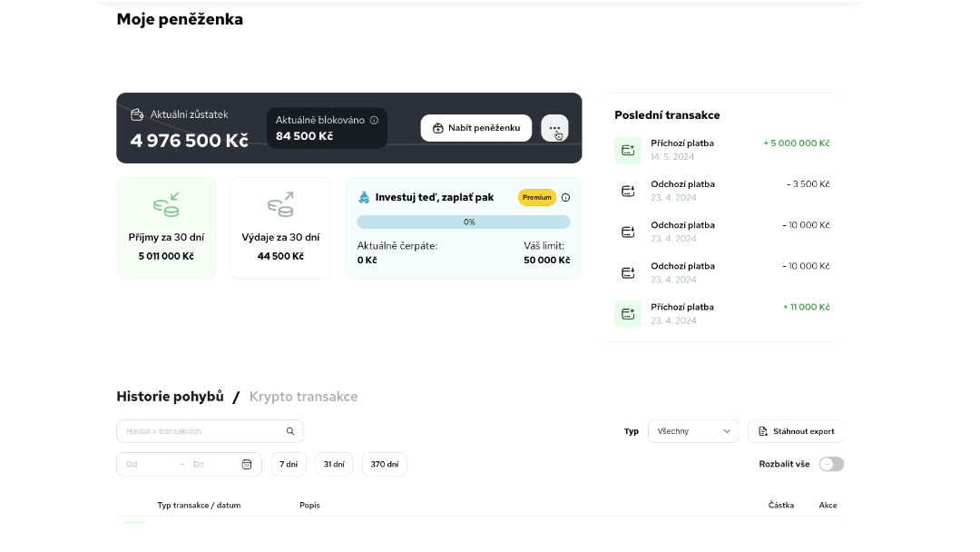Click the icon of the 14. 5. 2024 Příchozí platba

coord(628,150)
